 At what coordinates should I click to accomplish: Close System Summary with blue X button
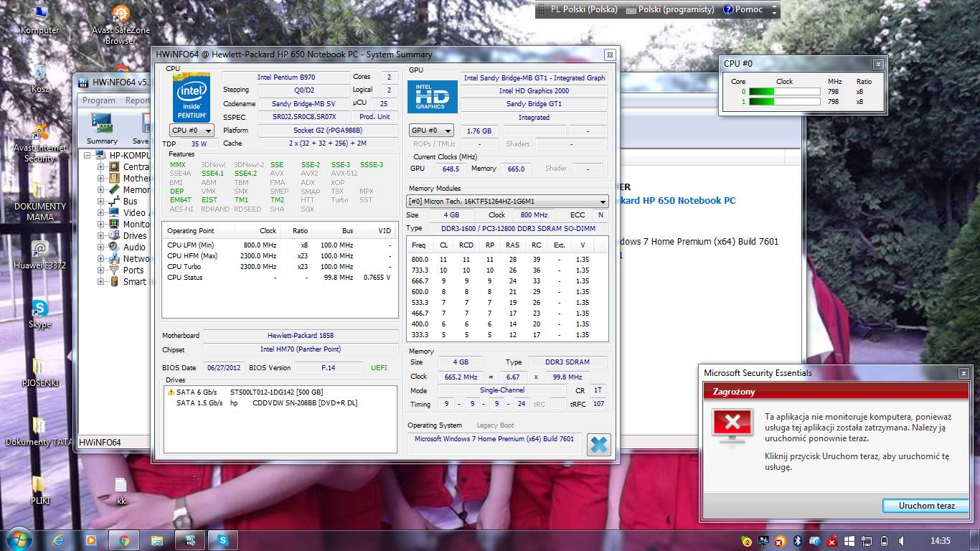point(598,445)
